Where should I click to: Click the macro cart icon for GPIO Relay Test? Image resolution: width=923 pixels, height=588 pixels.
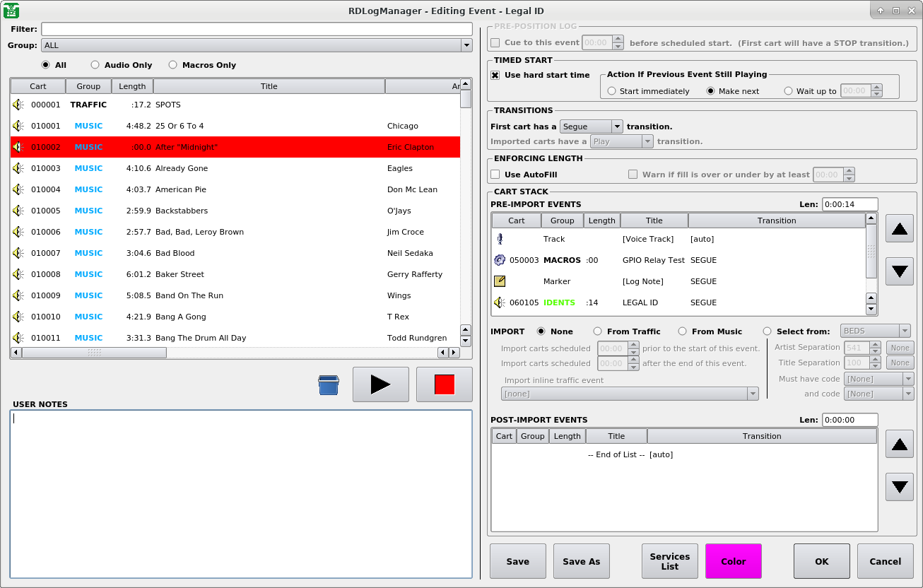pos(500,260)
